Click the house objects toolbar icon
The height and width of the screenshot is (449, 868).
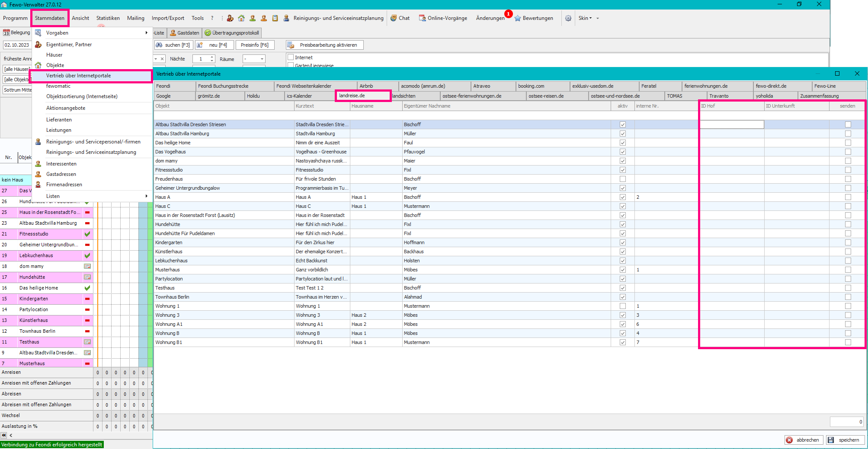click(x=241, y=18)
